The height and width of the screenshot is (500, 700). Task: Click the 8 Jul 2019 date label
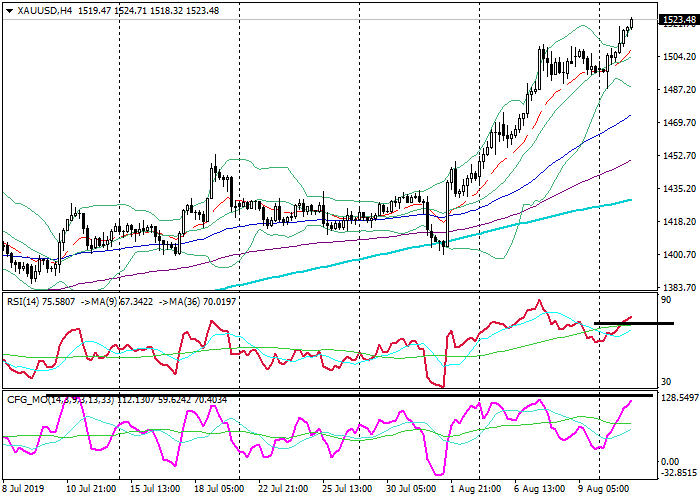pos(24,491)
